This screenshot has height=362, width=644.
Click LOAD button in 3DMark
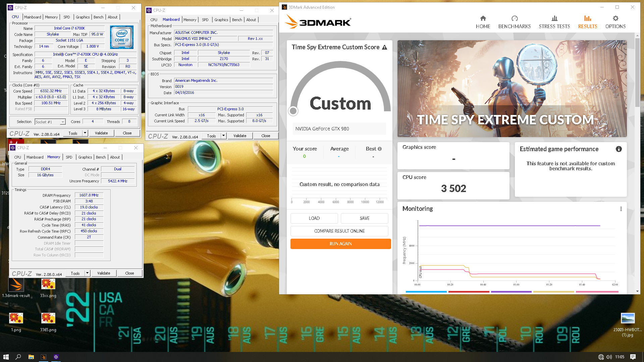(x=314, y=218)
